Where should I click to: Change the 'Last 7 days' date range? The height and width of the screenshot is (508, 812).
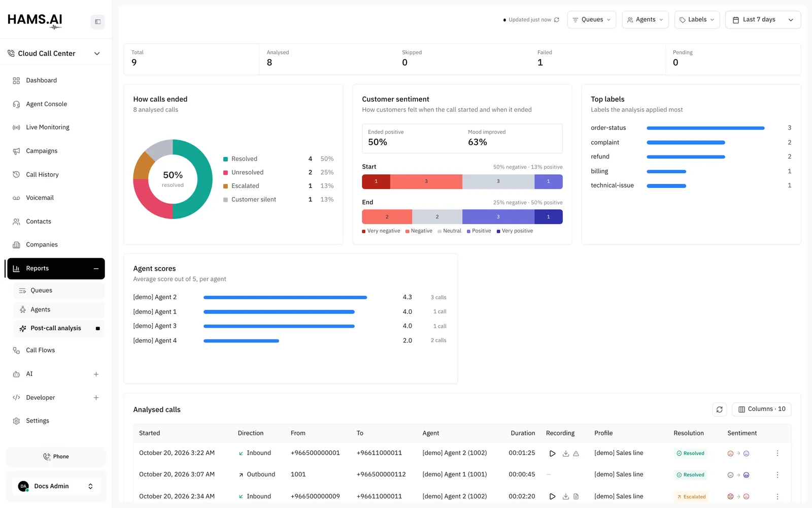[x=763, y=20]
